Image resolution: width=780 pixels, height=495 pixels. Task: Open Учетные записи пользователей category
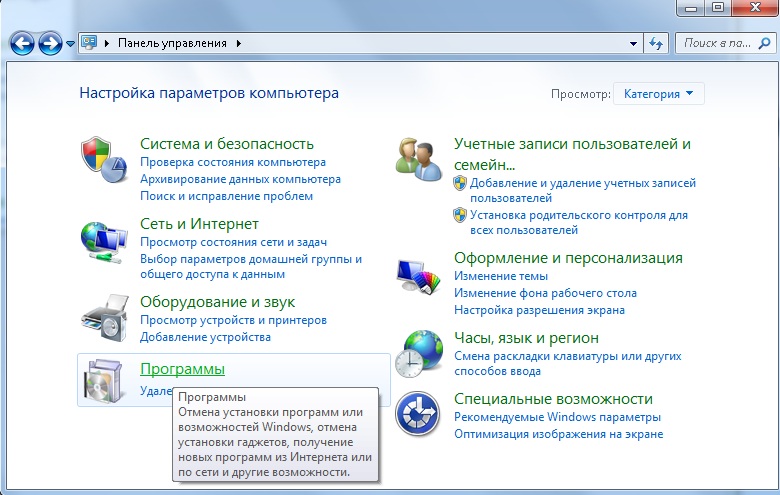pyautogui.click(x=572, y=153)
